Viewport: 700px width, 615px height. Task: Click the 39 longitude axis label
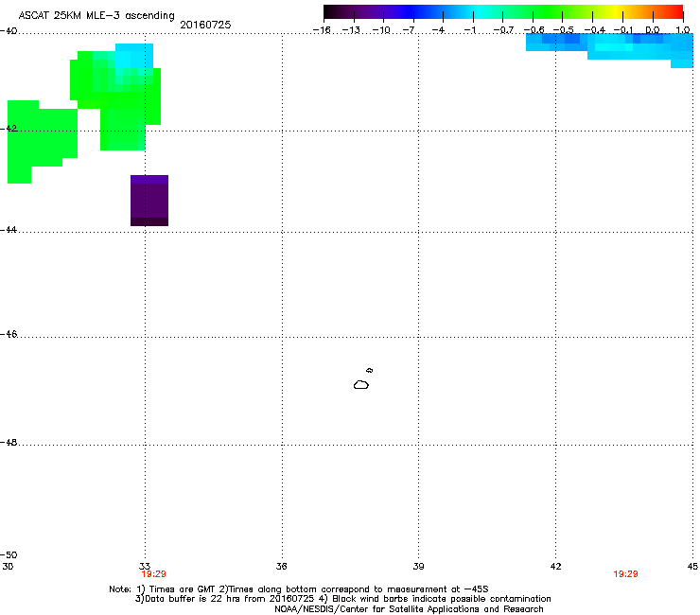click(418, 567)
